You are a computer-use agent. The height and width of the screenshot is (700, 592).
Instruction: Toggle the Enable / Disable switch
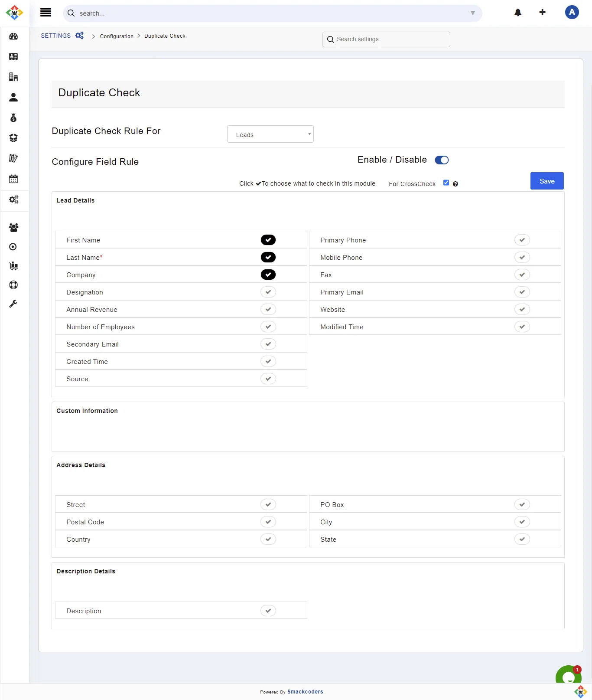pos(442,160)
